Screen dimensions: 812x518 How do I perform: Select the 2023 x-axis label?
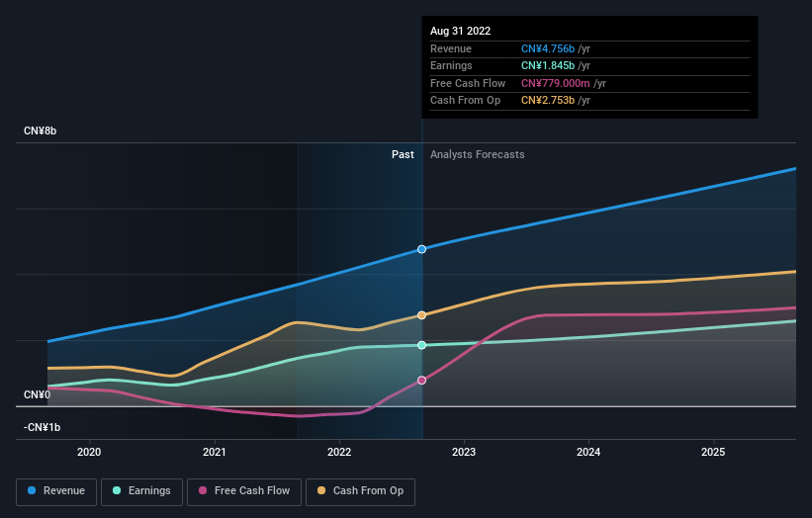(x=464, y=452)
